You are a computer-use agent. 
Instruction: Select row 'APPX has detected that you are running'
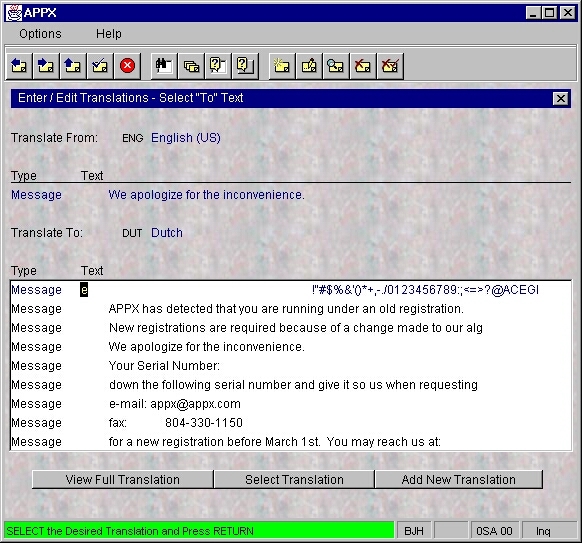[291, 309]
